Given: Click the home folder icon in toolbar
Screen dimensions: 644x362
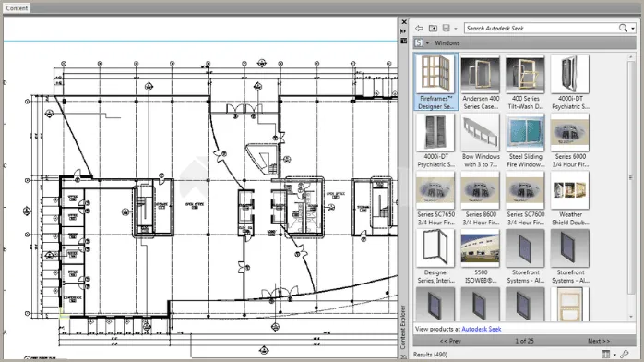Looking at the screenshot, I should 433,29.
